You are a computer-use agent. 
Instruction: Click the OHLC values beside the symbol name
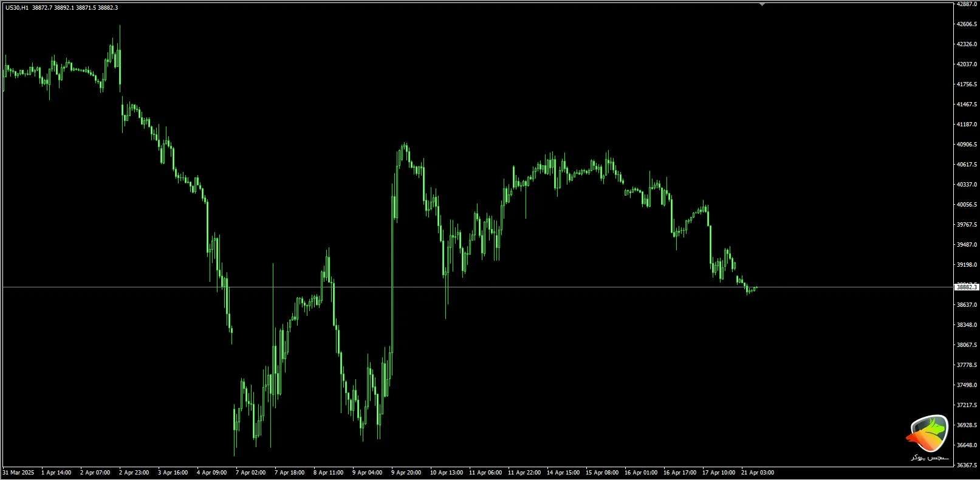click(x=75, y=8)
